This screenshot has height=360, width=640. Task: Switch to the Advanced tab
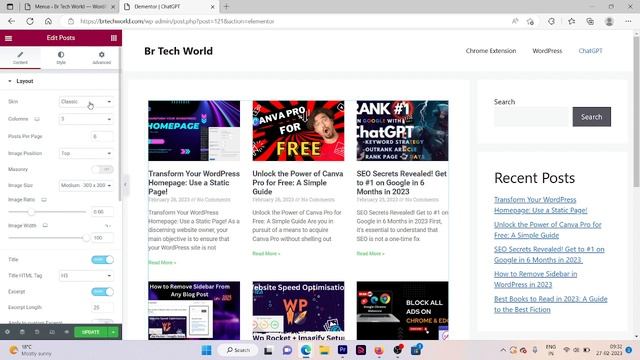coord(101,58)
